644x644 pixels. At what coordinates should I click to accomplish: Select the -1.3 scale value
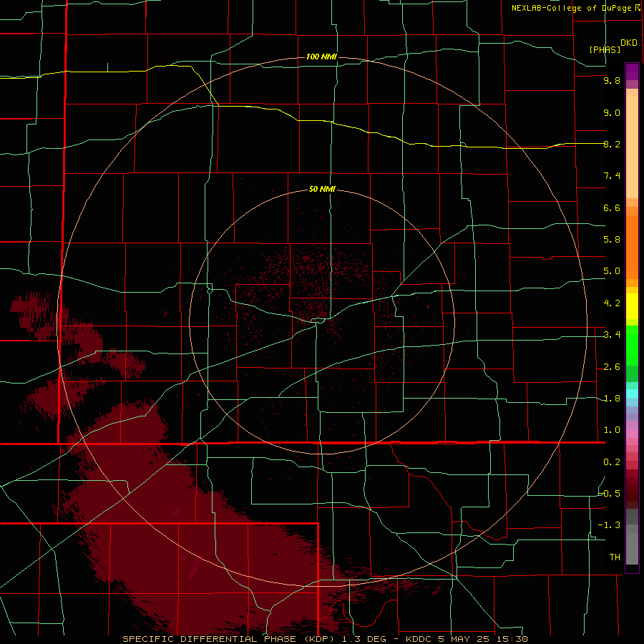[x=610, y=525]
